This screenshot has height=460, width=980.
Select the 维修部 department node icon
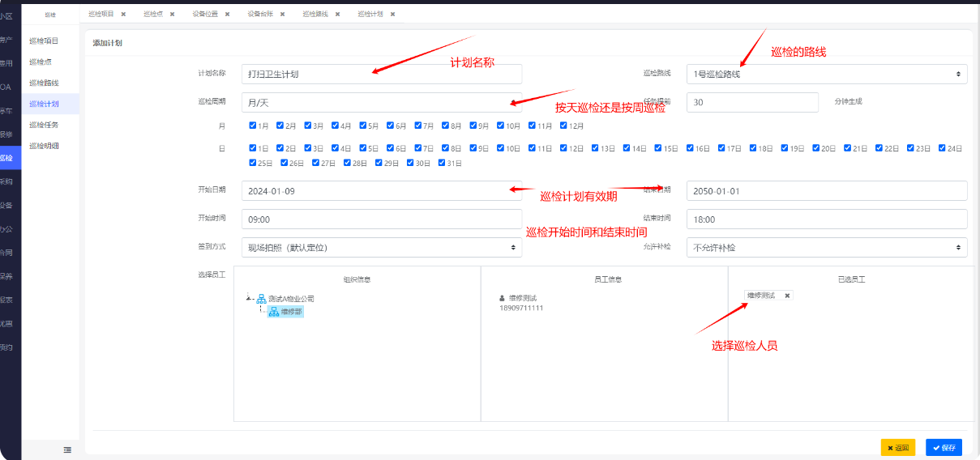click(274, 312)
